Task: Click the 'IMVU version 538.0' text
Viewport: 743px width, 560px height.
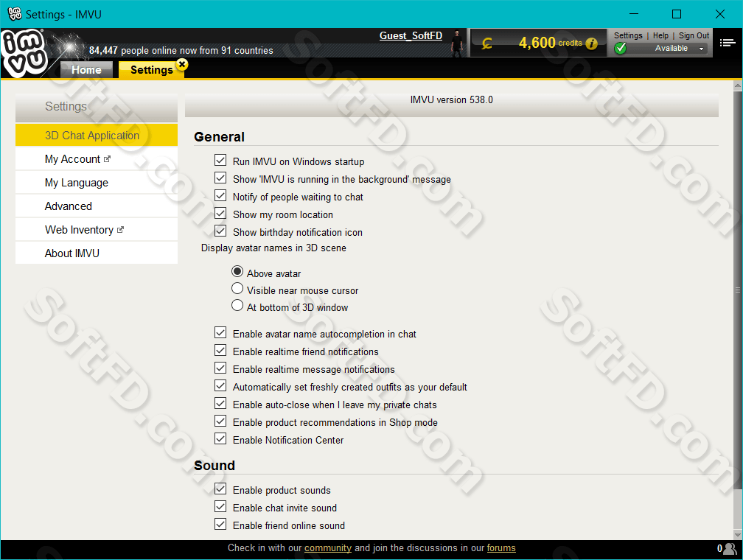Action: click(452, 100)
